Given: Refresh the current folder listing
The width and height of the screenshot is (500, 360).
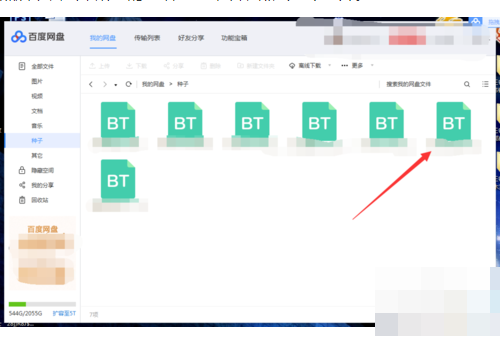Looking at the screenshot, I should 128,84.
